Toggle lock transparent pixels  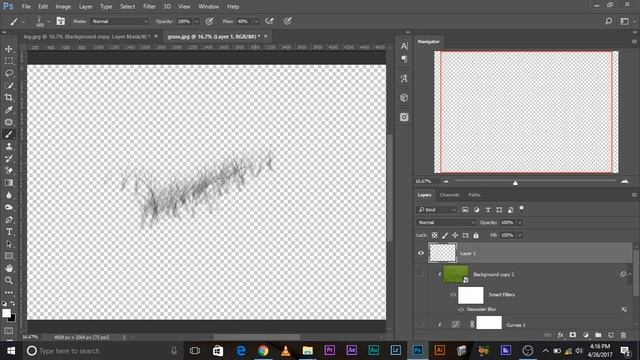(x=434, y=235)
